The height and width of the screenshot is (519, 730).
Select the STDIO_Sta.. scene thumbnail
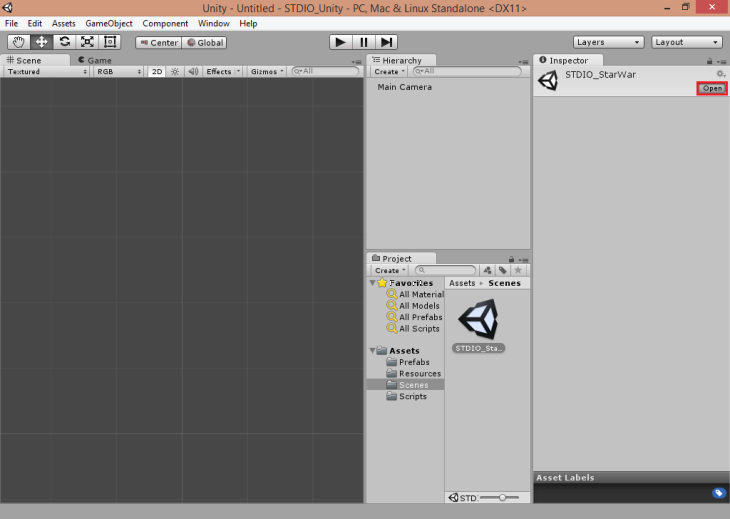click(x=479, y=326)
